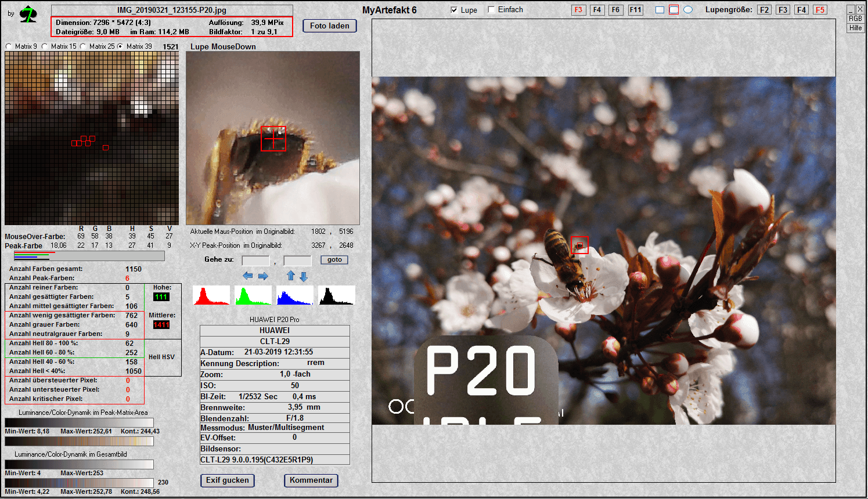Open the Kommentar button
The width and height of the screenshot is (868, 499).
pos(311,480)
